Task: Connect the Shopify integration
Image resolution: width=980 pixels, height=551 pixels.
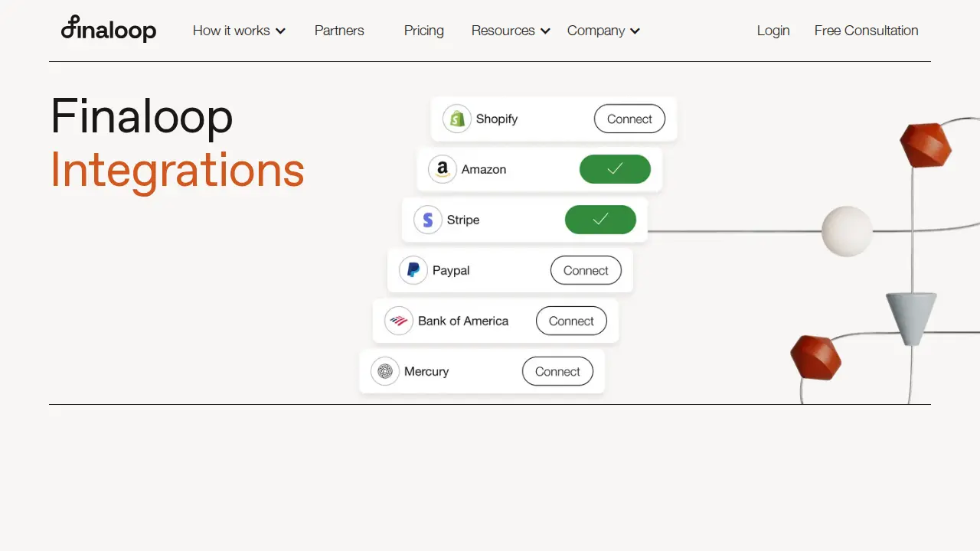Action: tap(629, 119)
